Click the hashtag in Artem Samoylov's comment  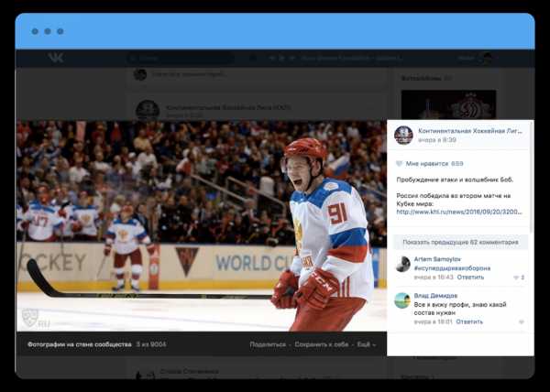pyautogui.click(x=452, y=268)
